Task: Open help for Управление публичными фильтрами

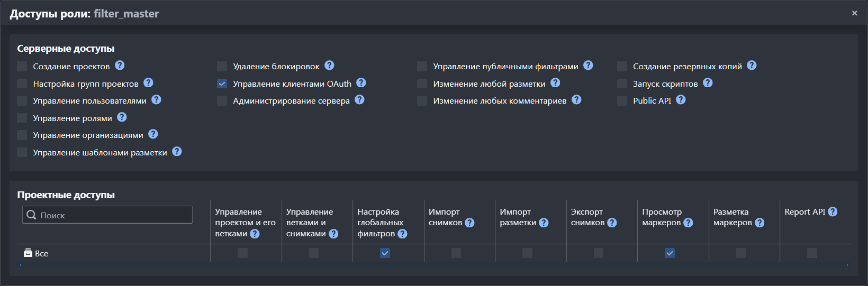Action: (588, 66)
